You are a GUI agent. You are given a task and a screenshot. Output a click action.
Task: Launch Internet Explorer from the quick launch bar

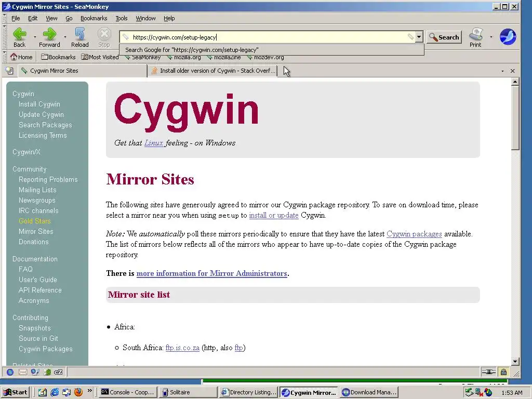[54, 392]
